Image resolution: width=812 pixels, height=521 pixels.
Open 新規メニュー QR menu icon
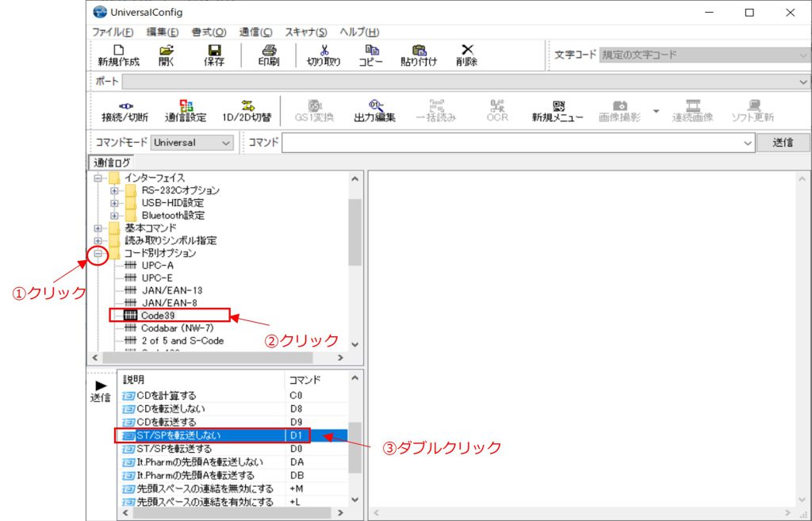tap(557, 111)
